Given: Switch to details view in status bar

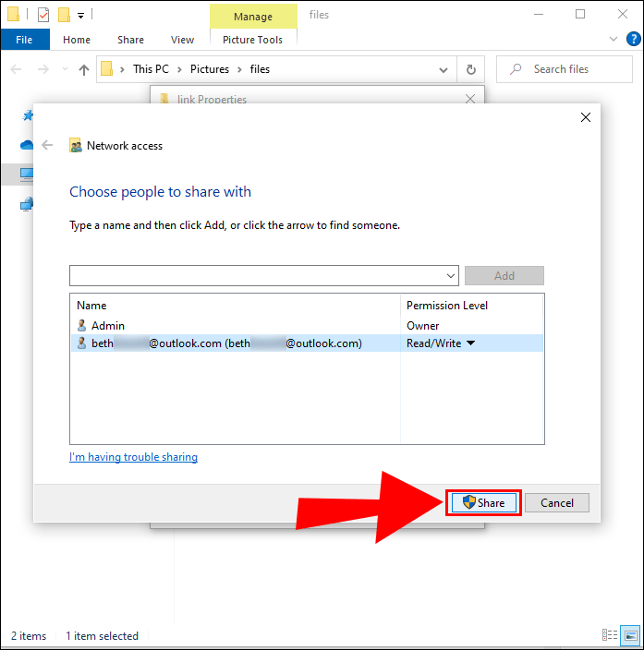Looking at the screenshot, I should coord(610,635).
